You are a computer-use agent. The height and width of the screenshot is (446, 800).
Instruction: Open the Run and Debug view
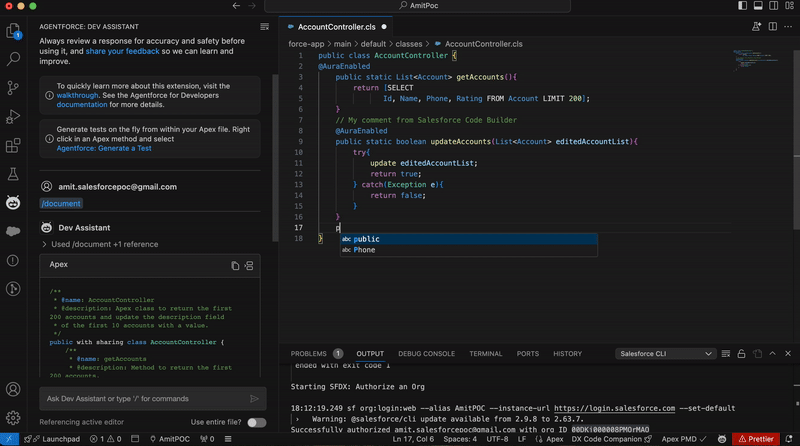pos(13,116)
